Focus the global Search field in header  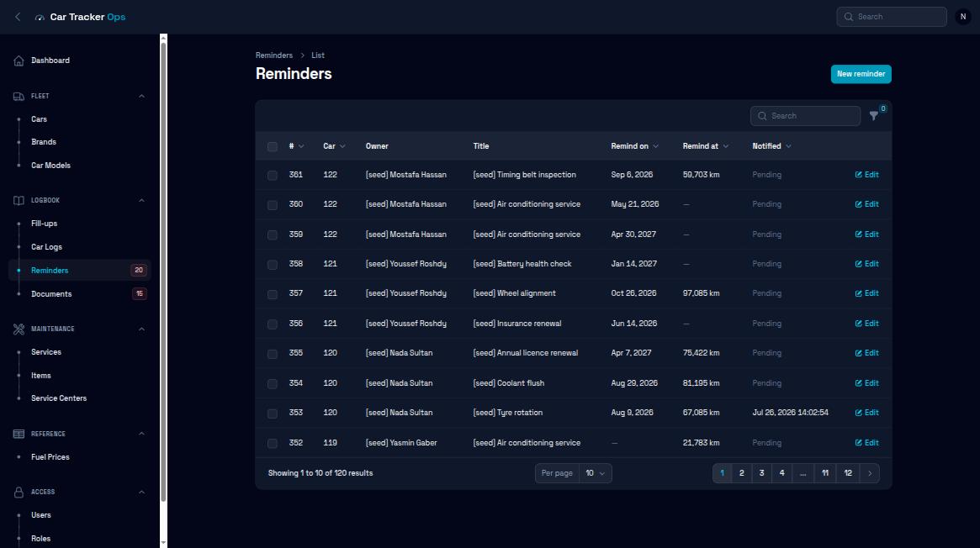click(891, 17)
